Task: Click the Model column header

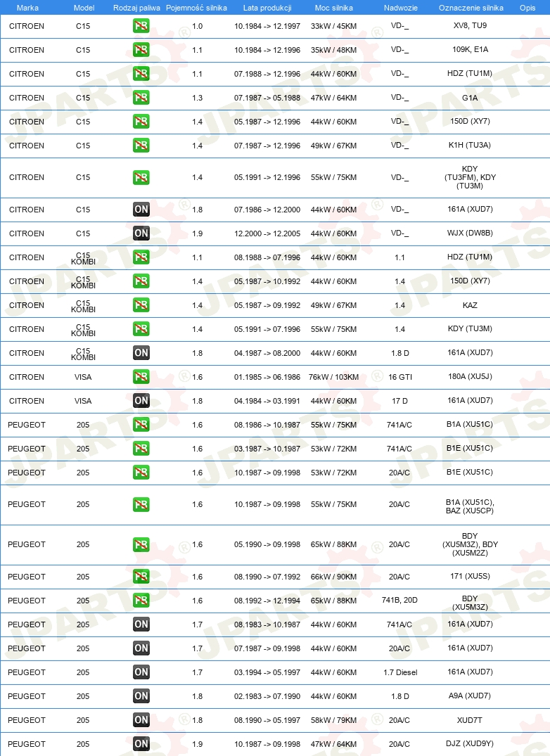Action: 84,8
